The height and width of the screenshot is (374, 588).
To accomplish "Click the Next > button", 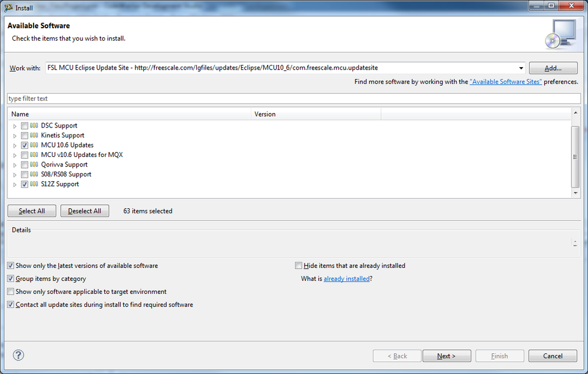I will pyautogui.click(x=447, y=356).
